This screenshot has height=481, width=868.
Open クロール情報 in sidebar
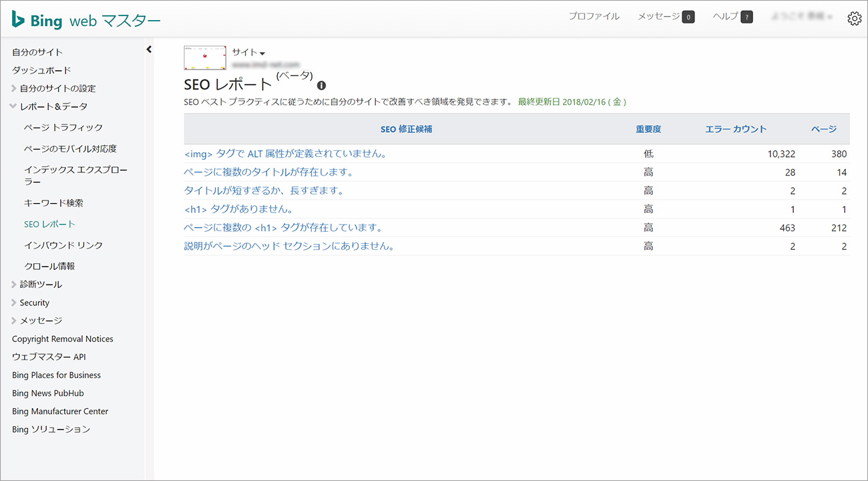click(49, 267)
